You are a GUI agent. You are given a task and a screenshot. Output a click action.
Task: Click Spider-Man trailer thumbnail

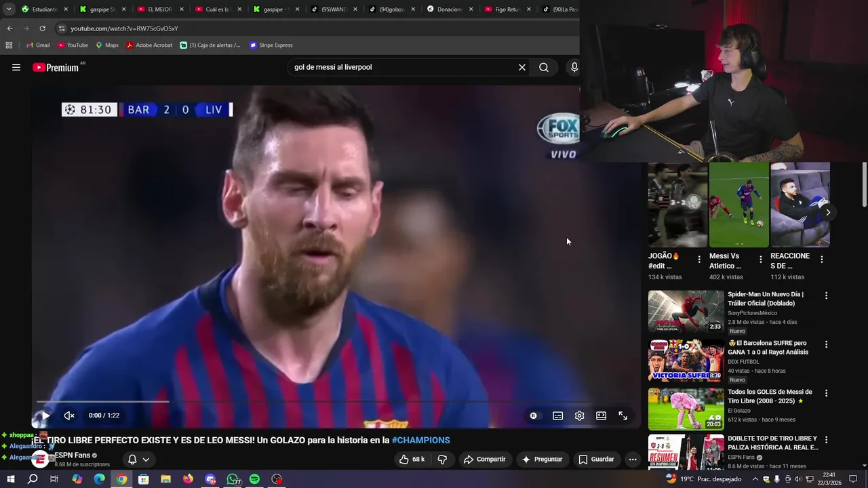click(x=686, y=312)
